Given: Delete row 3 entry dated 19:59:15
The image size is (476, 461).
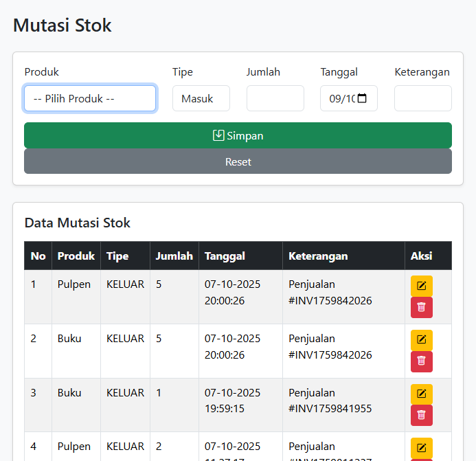Looking at the screenshot, I should [421, 415].
